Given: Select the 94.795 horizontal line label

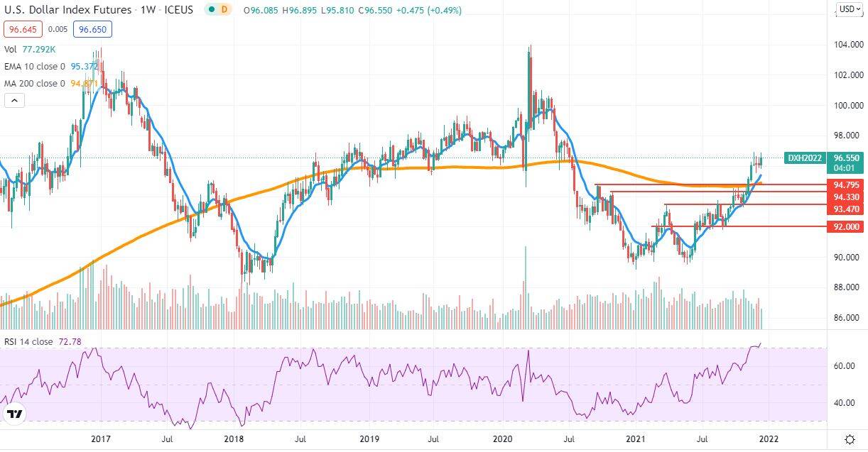Looking at the screenshot, I should tap(847, 184).
